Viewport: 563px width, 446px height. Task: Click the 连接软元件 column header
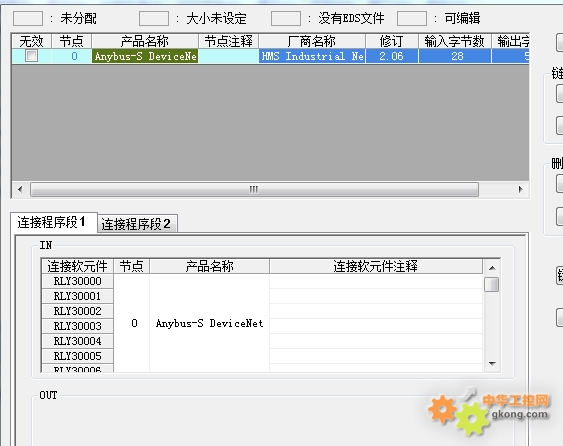coord(78,266)
